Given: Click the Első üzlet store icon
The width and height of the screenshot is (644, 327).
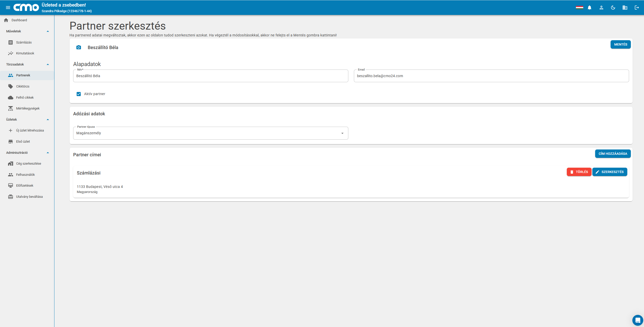Looking at the screenshot, I should 10,142.
